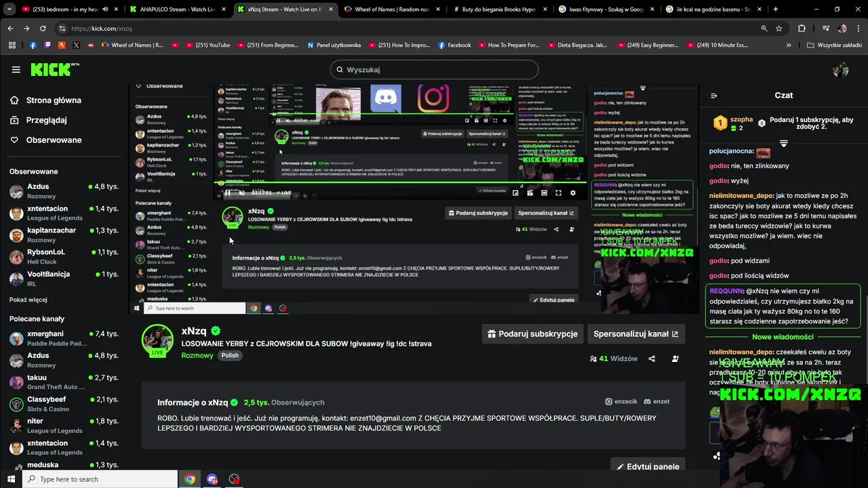Open the Chrome extensions puzzle icon
Viewport: 868px width, 488px height.
[802, 28]
